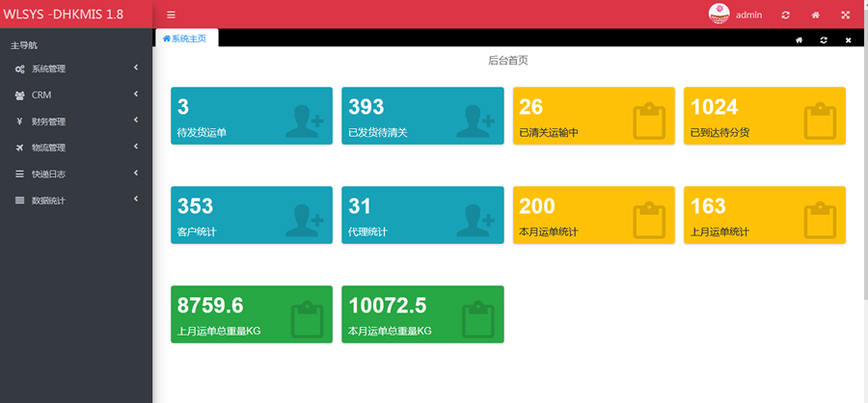
Task: Click the user-plus icon on the 已发货待清关 card
Action: tap(475, 121)
